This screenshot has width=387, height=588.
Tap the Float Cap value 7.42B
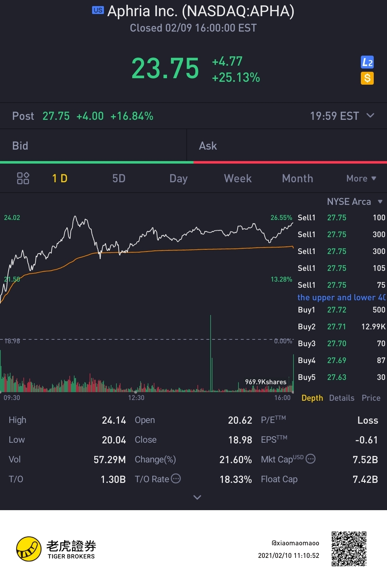pos(365,479)
